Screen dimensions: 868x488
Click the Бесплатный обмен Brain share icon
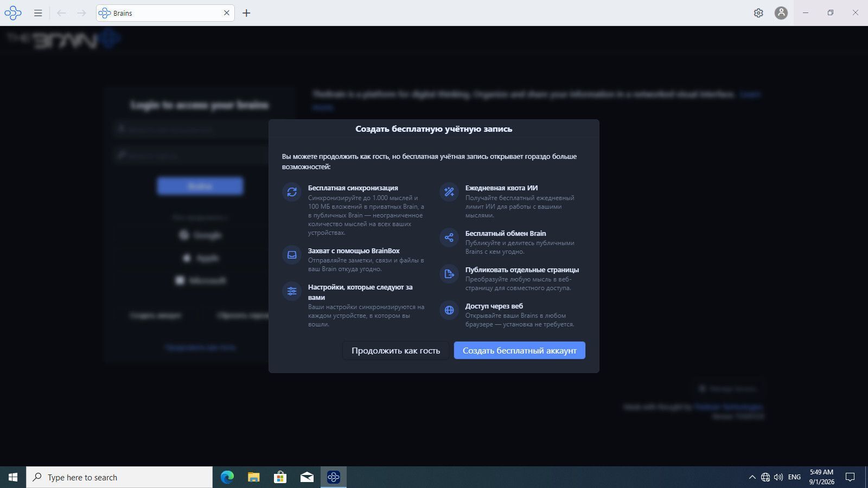click(x=449, y=237)
